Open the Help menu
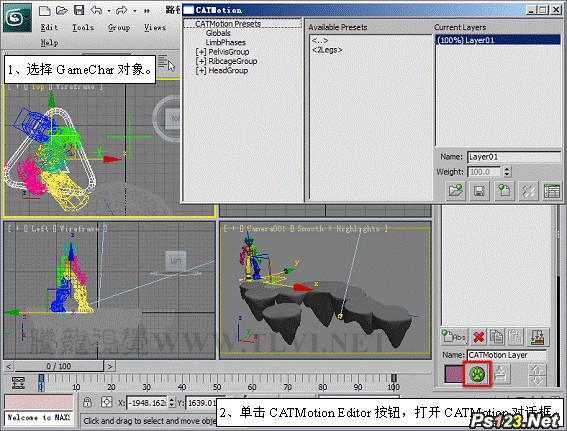The height and width of the screenshot is (431, 567). (x=49, y=43)
